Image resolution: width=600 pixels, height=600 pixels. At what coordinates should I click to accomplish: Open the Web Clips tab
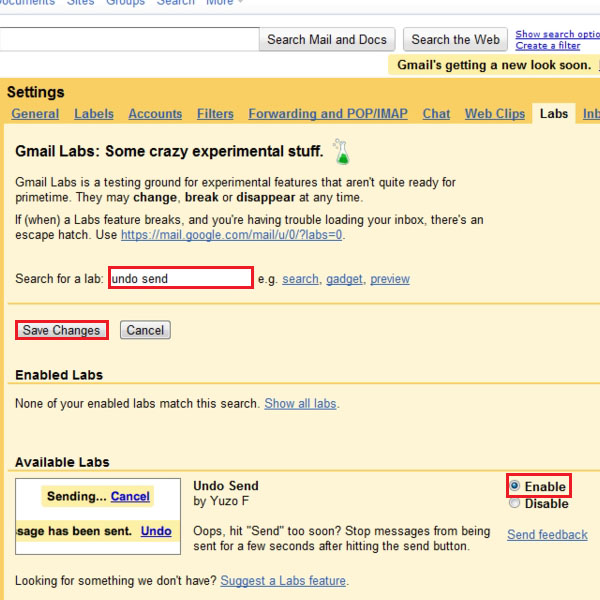(495, 114)
